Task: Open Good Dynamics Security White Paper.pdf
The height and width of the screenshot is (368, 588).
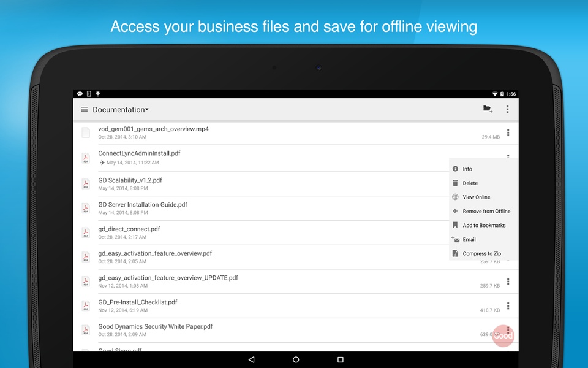Action: point(155,327)
